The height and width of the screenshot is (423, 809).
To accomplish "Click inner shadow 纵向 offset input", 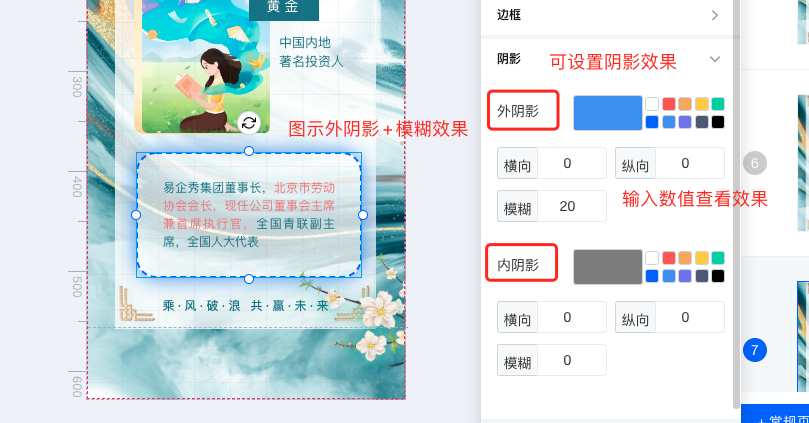I will (690, 317).
